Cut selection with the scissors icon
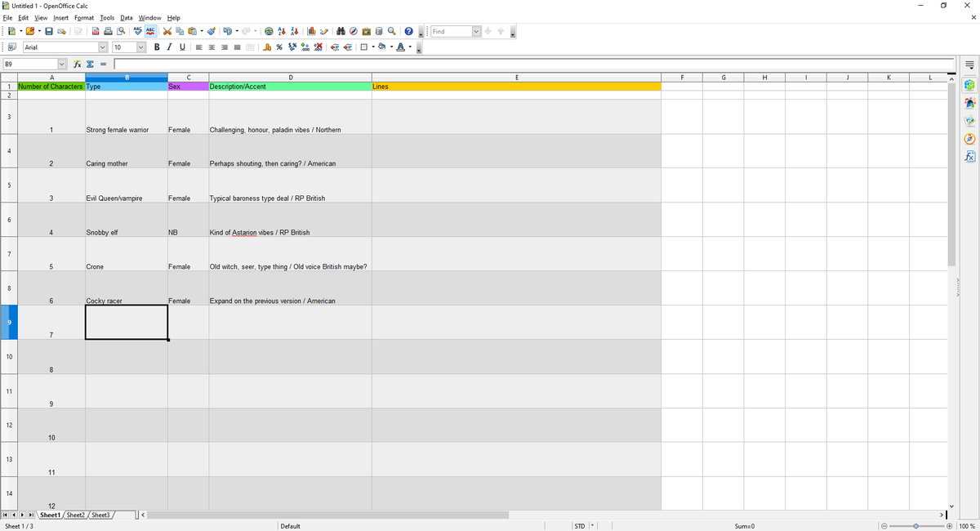Image resolution: width=980 pixels, height=531 pixels. click(167, 31)
